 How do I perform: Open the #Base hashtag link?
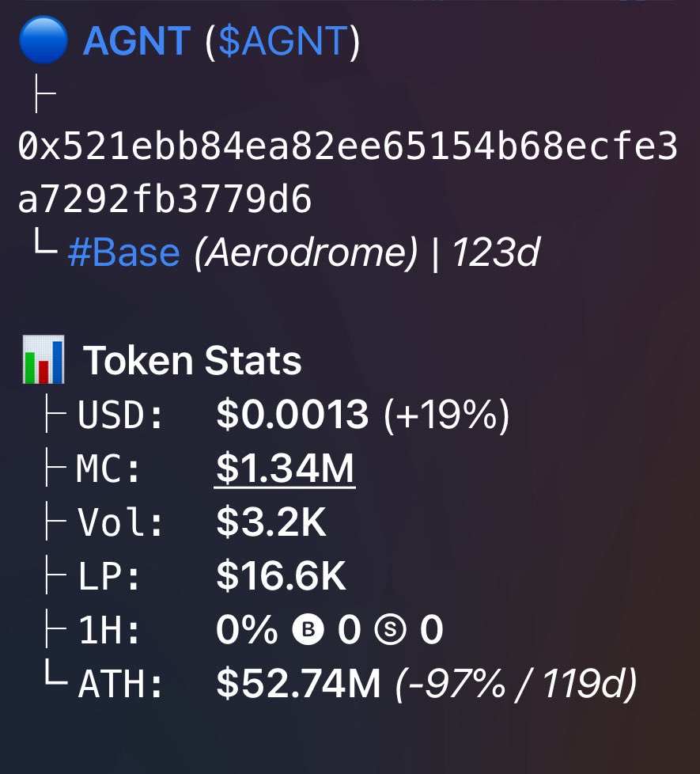coord(124,252)
